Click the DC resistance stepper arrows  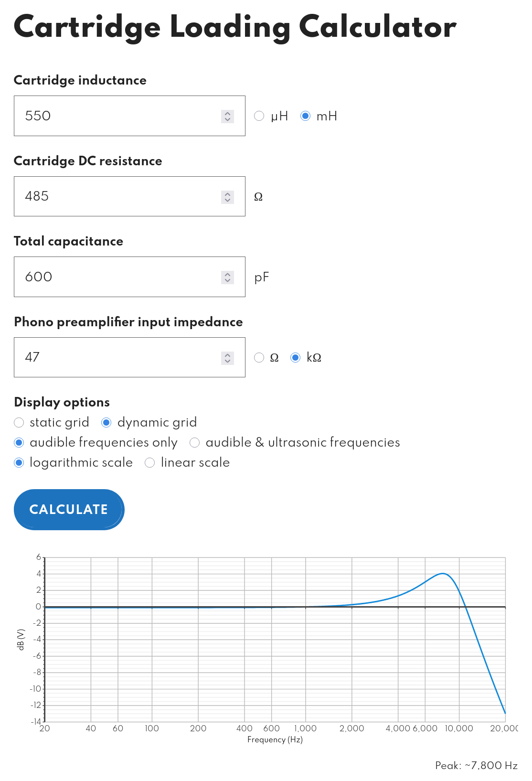pyautogui.click(x=227, y=197)
